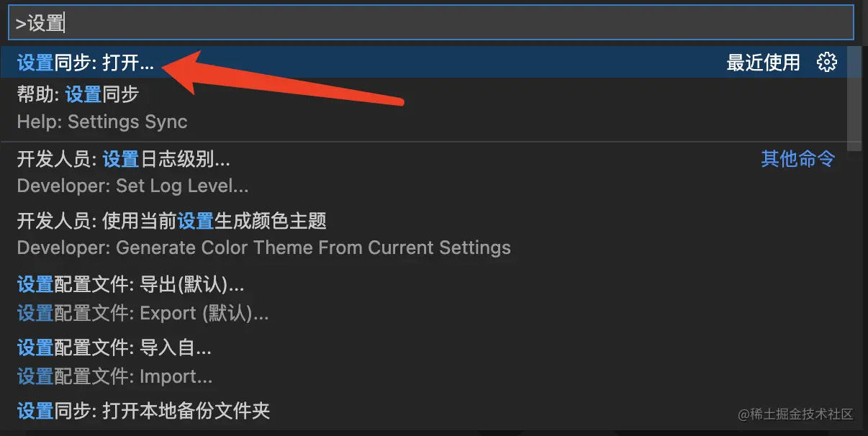Image resolution: width=868 pixels, height=436 pixels.
Task: Click the gear icon to configure keybinding
Action: [x=827, y=63]
